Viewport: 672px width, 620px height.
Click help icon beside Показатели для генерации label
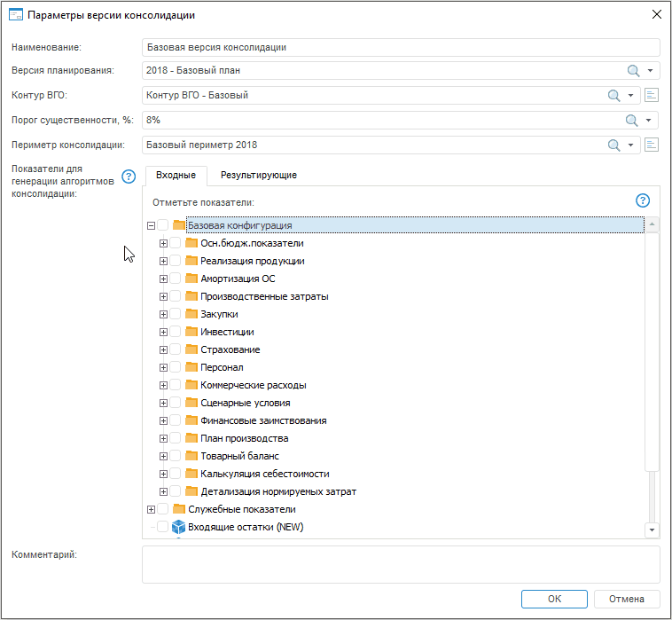tap(129, 176)
